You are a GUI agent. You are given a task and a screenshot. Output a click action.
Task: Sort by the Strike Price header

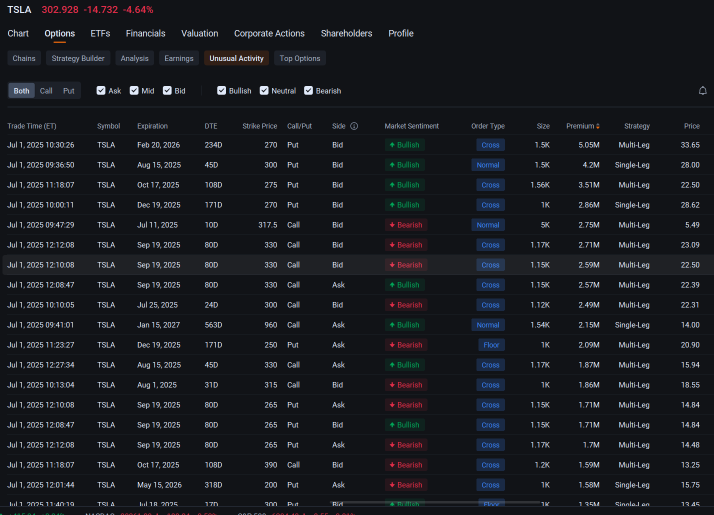[260, 126]
